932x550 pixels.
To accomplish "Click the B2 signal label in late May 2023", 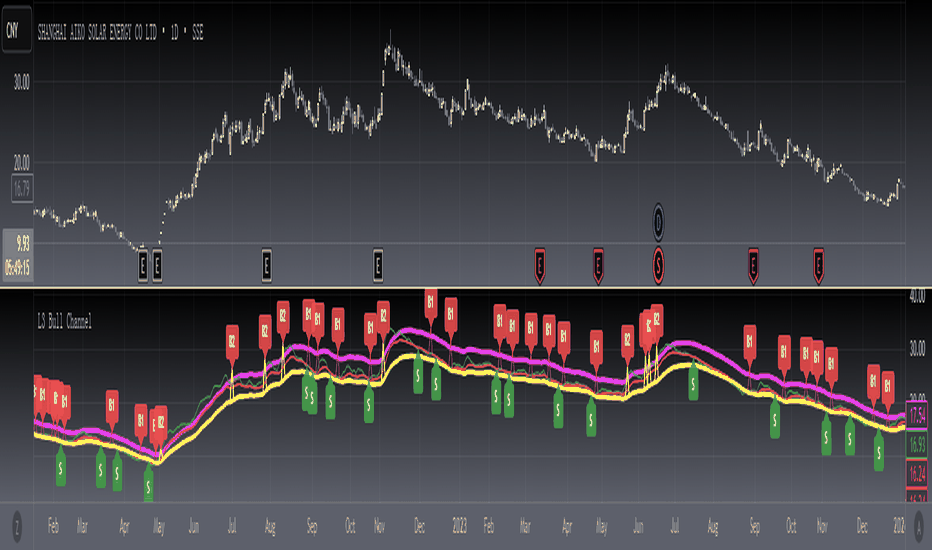I will 627,341.
